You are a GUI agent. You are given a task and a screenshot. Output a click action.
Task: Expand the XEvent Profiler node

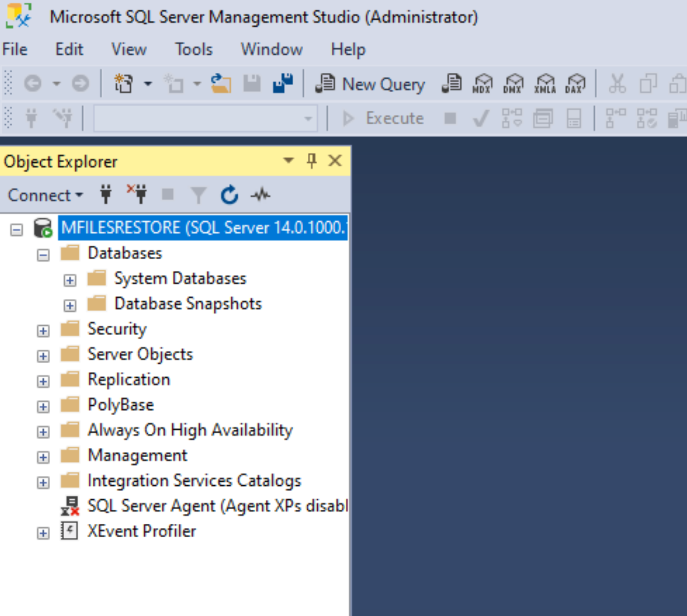pyautogui.click(x=43, y=533)
